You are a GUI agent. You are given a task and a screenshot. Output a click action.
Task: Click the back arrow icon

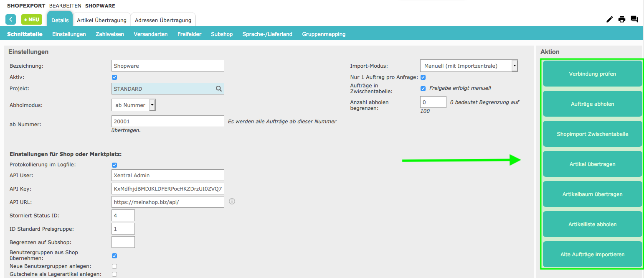pyautogui.click(x=10, y=20)
